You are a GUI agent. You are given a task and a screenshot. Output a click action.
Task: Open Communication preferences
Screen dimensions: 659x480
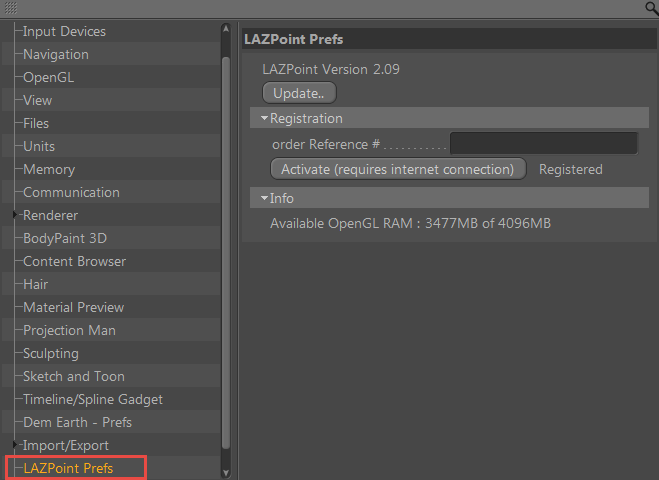[71, 193]
